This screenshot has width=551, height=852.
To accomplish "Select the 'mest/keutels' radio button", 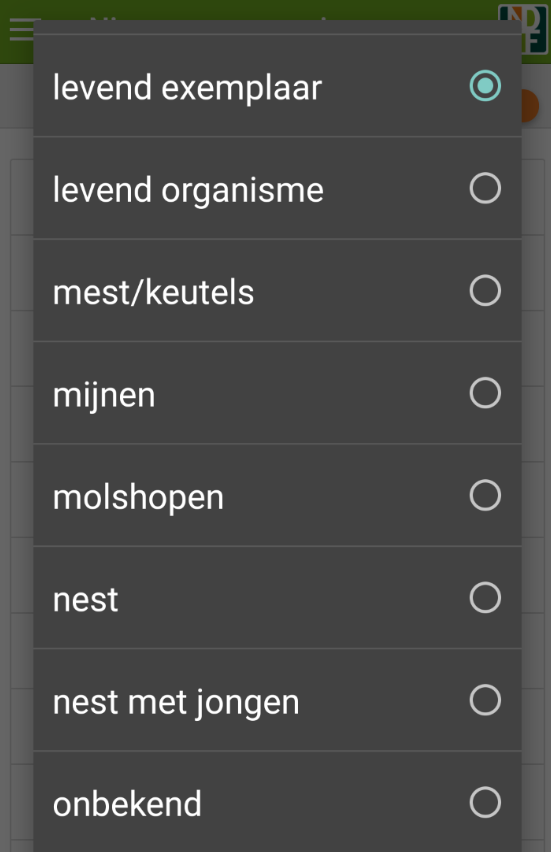I will 485,290.
